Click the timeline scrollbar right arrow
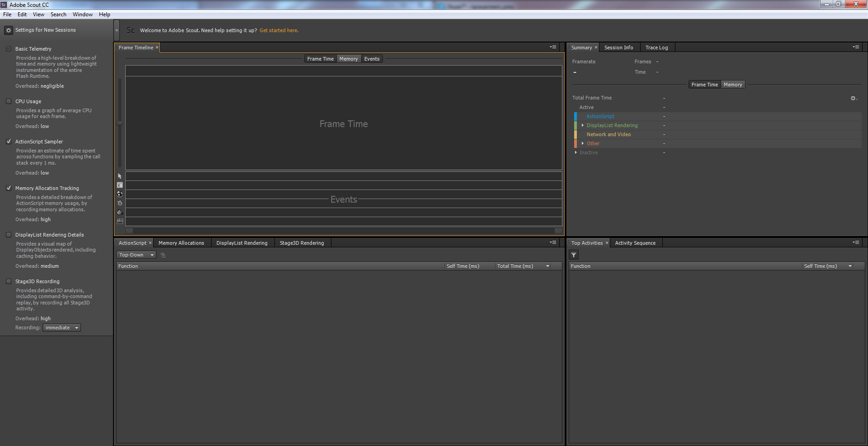This screenshot has width=868, height=446. tap(558, 231)
